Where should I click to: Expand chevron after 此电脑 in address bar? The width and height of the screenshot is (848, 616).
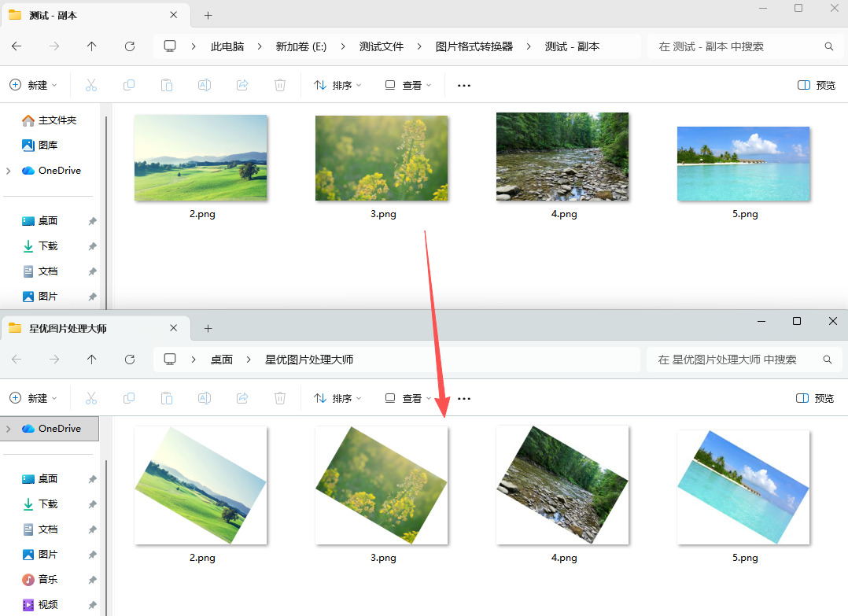click(260, 46)
